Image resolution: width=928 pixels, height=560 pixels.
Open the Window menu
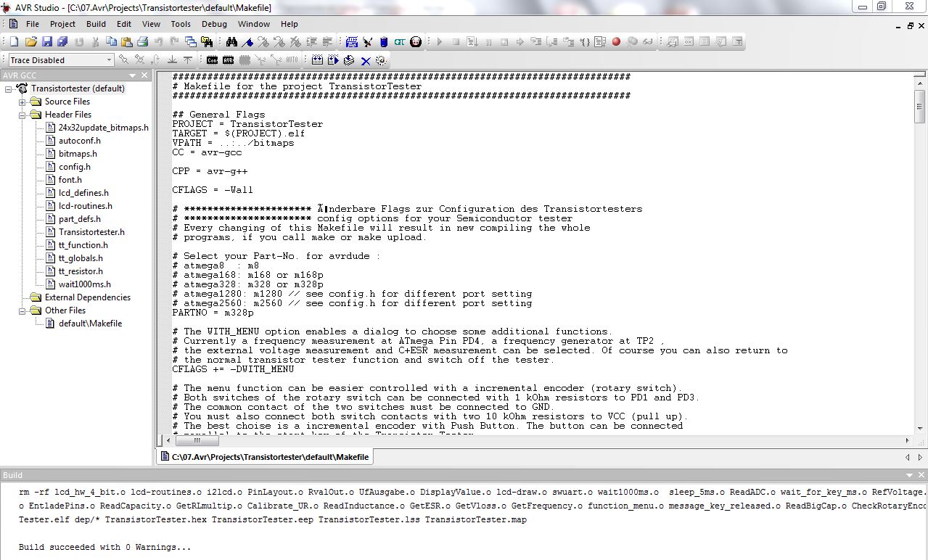coord(254,24)
